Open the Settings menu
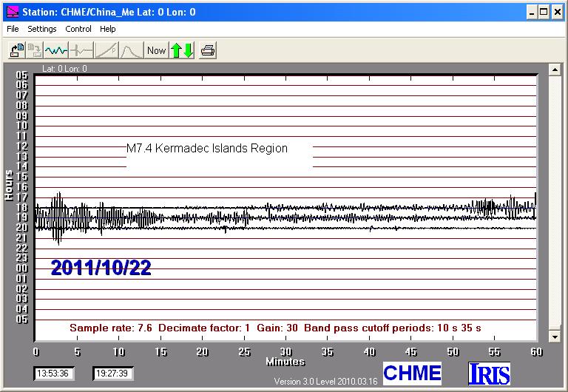 click(42, 29)
